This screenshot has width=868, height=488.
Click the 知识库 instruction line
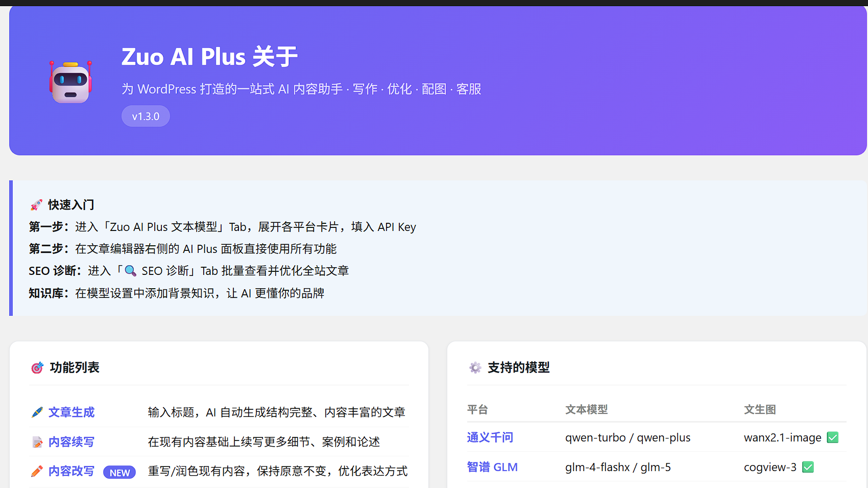(176, 293)
